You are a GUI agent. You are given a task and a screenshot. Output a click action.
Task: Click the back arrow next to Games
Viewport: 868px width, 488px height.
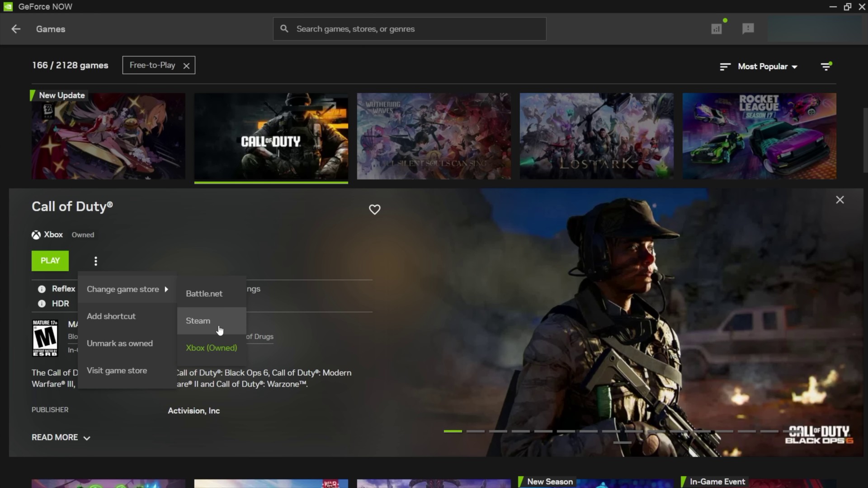tap(15, 28)
